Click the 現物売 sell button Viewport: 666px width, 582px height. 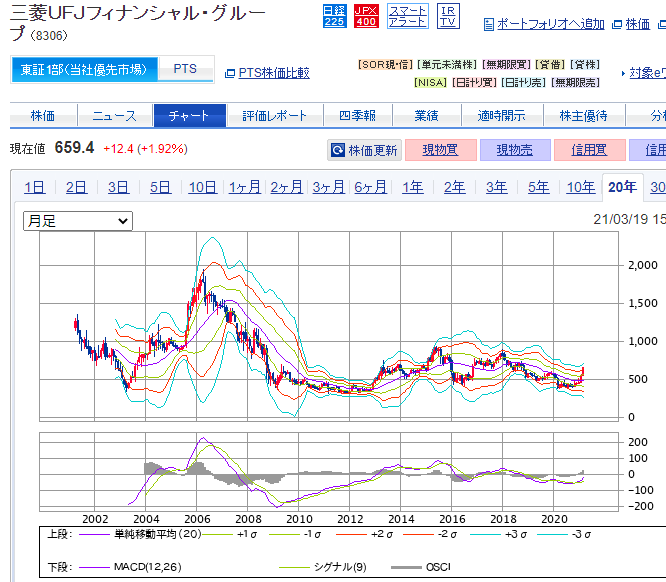click(515, 150)
